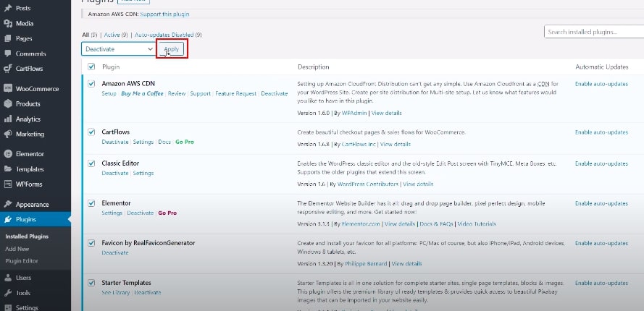The image size is (644, 311).
Task: Open Elementor plugin Settings link
Action: (x=112, y=213)
